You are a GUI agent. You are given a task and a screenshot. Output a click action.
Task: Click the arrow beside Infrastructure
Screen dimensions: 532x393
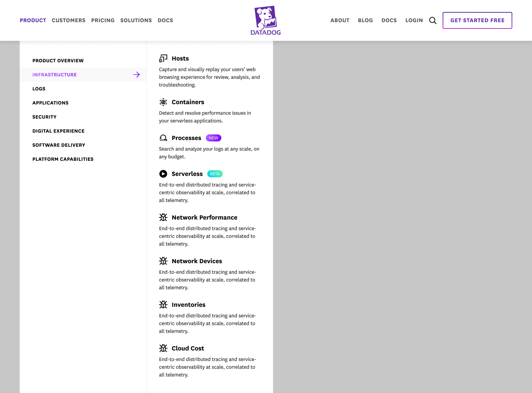137,75
